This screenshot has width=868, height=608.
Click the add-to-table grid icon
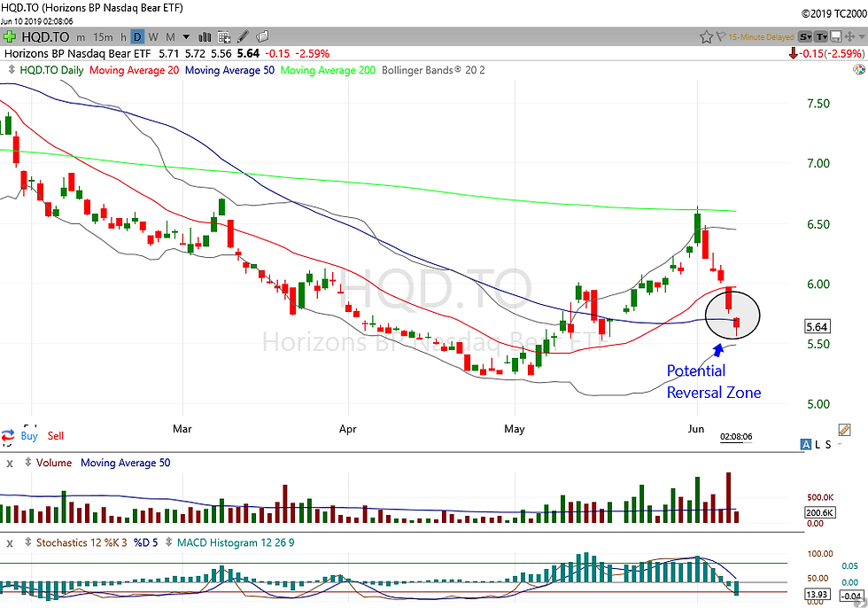click(224, 37)
